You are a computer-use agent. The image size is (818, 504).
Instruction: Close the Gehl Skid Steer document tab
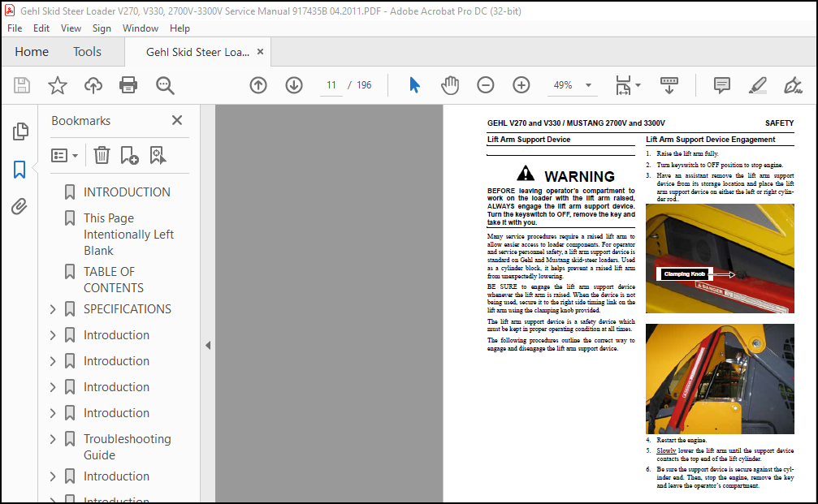coord(260,52)
